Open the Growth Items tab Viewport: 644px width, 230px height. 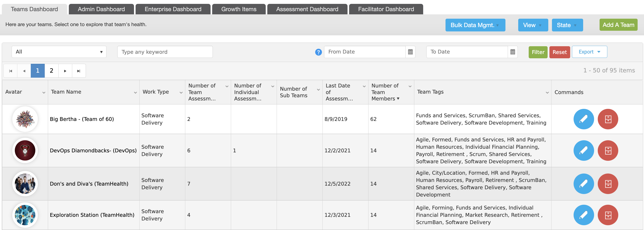point(239,9)
